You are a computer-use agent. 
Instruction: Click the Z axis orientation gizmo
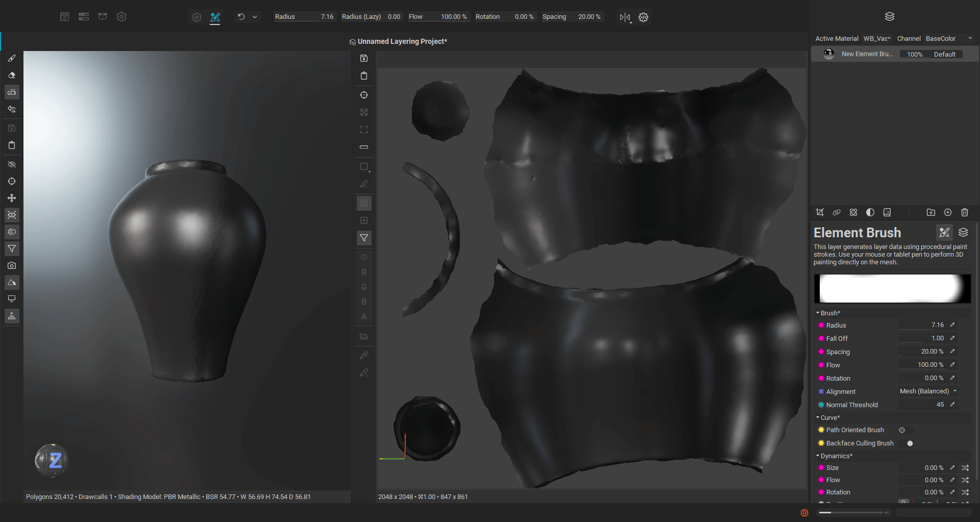tap(52, 460)
